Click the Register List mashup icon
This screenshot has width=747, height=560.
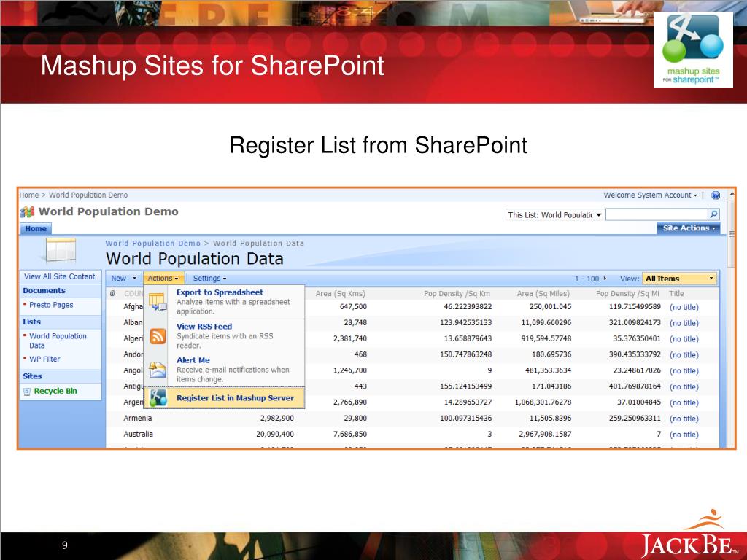[x=158, y=397]
